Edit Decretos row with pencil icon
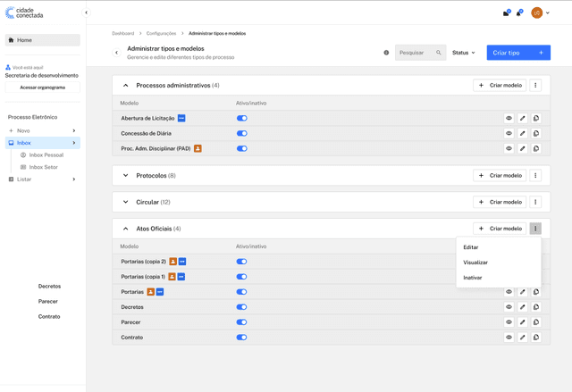The height and width of the screenshot is (392, 572). pos(522,307)
